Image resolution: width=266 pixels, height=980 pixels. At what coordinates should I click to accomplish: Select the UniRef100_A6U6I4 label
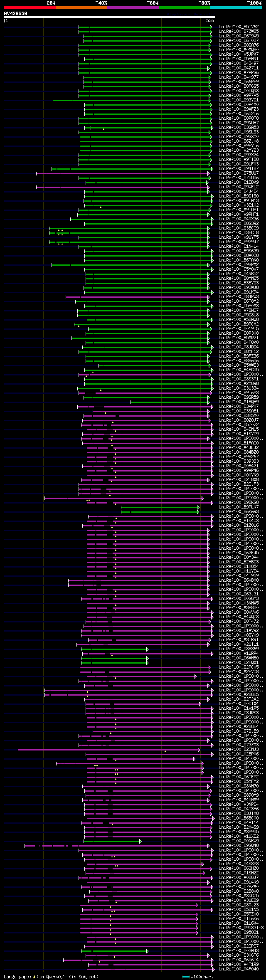point(239,960)
